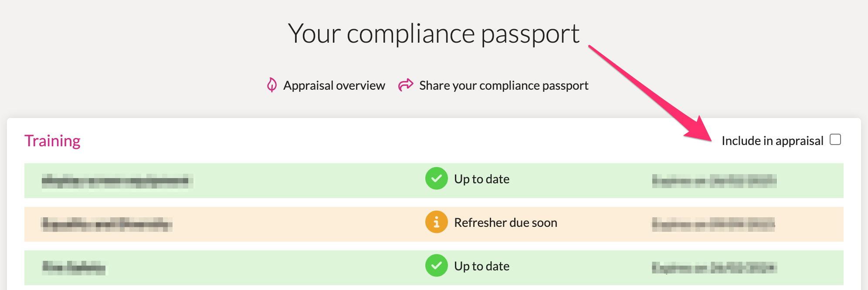Click expiry date in third row

click(x=714, y=267)
